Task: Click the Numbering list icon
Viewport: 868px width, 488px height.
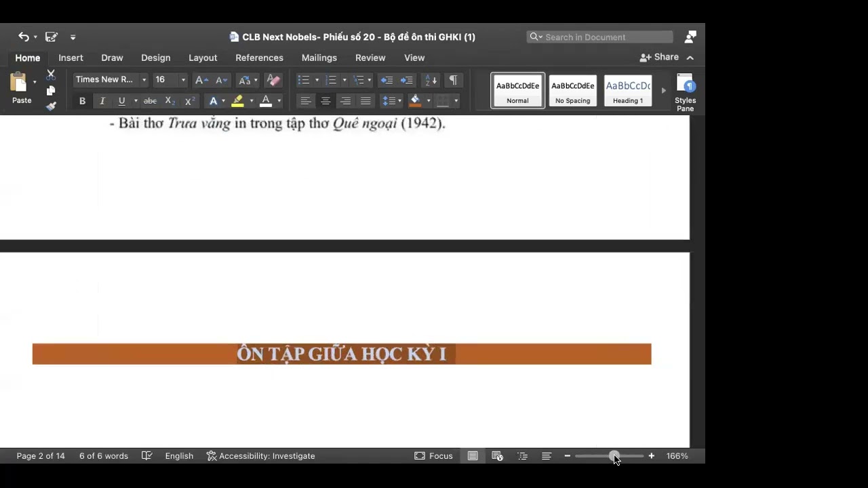Action: click(331, 80)
